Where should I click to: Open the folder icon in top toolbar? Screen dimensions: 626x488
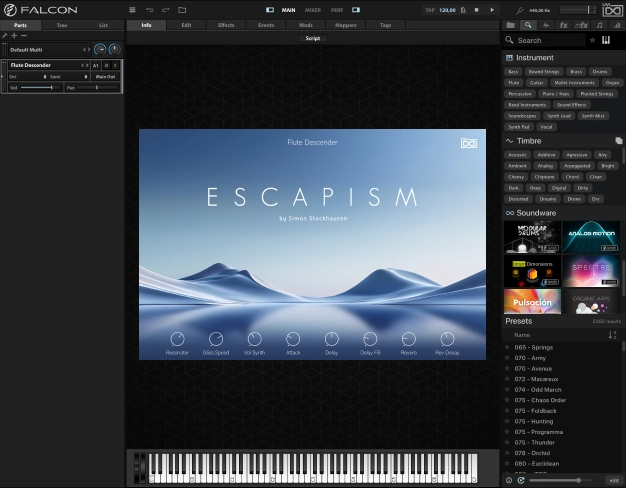tap(182, 10)
